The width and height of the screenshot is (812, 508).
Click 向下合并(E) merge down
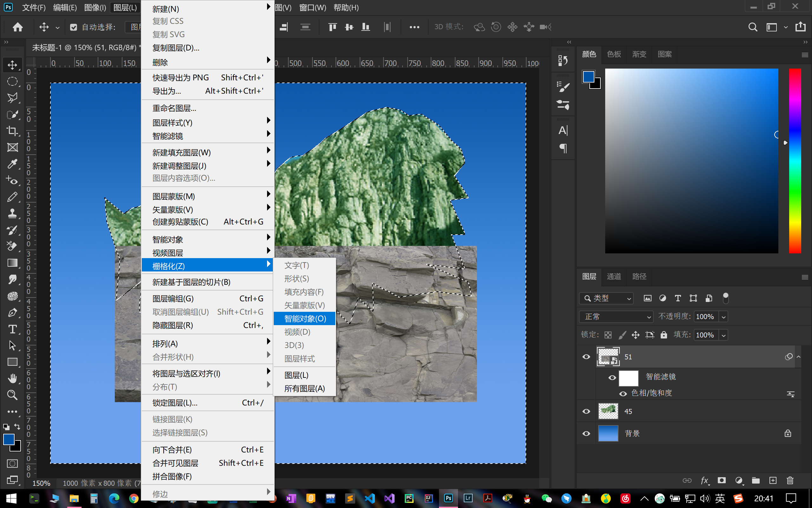coord(207,450)
